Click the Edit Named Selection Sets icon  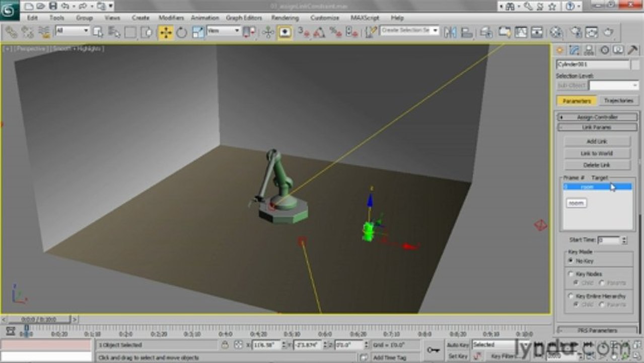point(371,32)
